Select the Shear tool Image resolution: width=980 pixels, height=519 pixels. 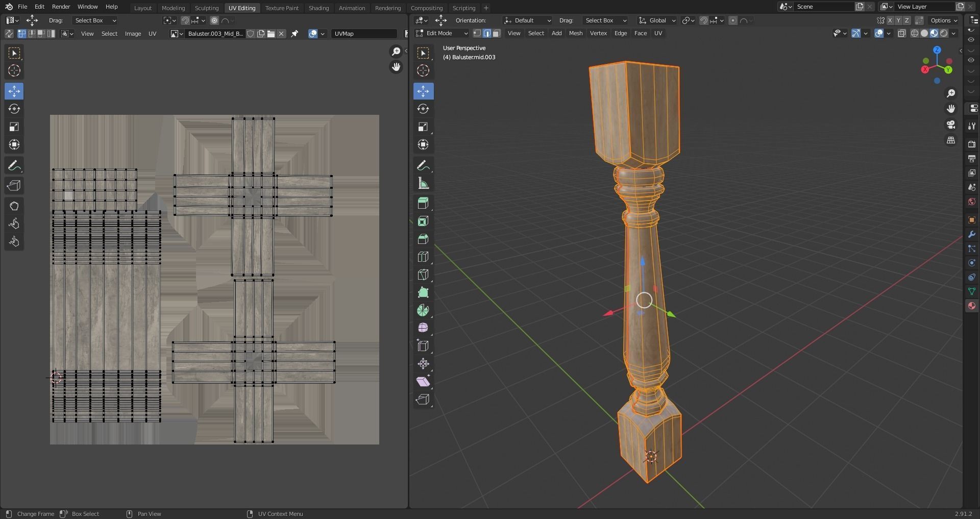pos(423,382)
